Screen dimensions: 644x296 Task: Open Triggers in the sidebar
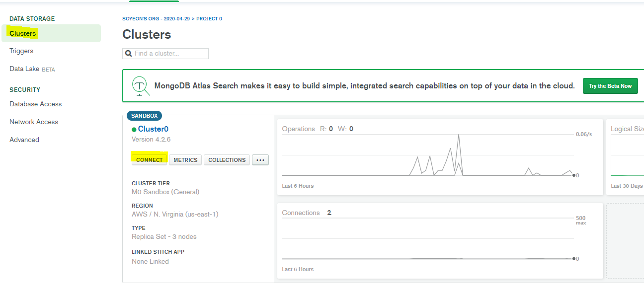[21, 51]
